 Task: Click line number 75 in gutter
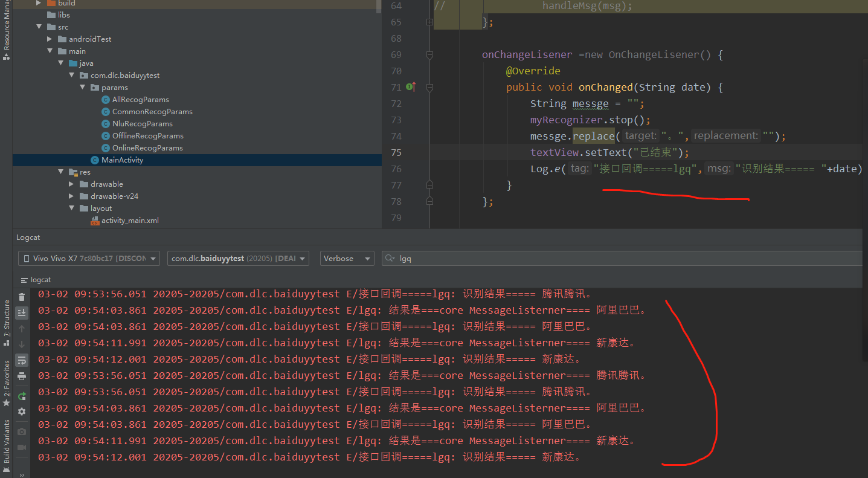(396, 152)
